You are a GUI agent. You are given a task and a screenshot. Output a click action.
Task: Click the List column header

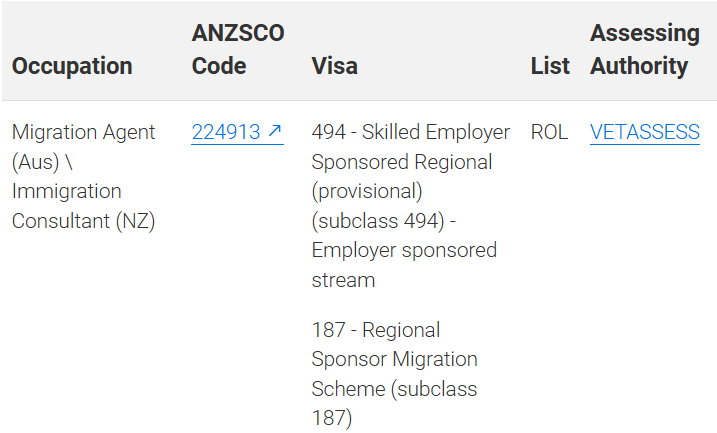[x=550, y=66]
